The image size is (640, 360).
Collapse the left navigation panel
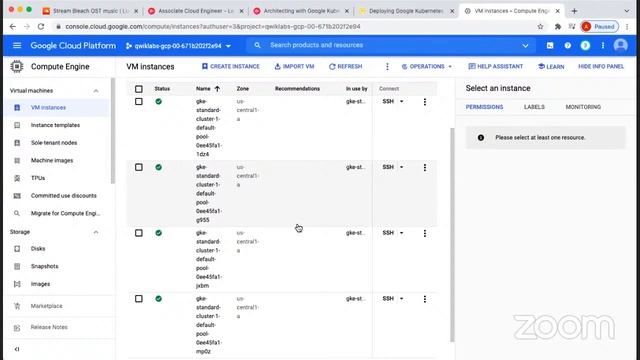click(17, 349)
